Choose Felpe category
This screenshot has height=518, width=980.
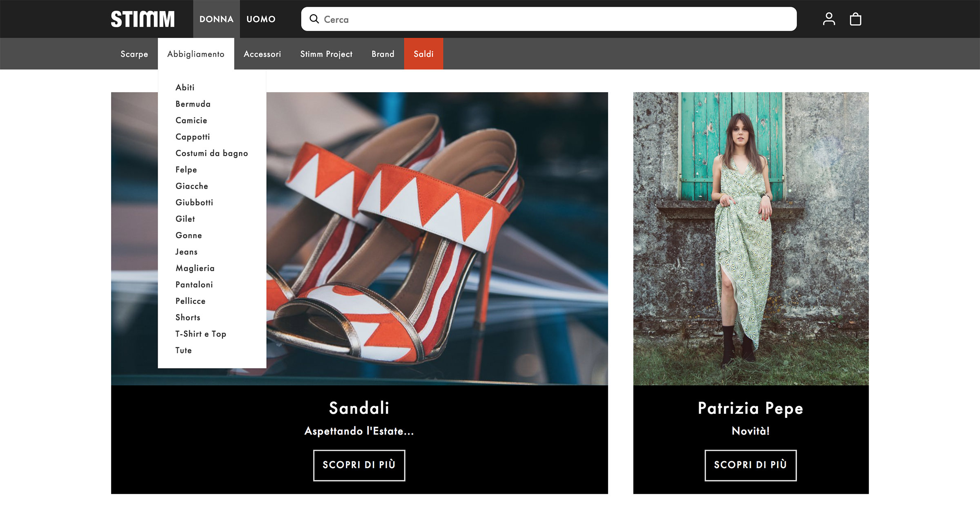(186, 170)
